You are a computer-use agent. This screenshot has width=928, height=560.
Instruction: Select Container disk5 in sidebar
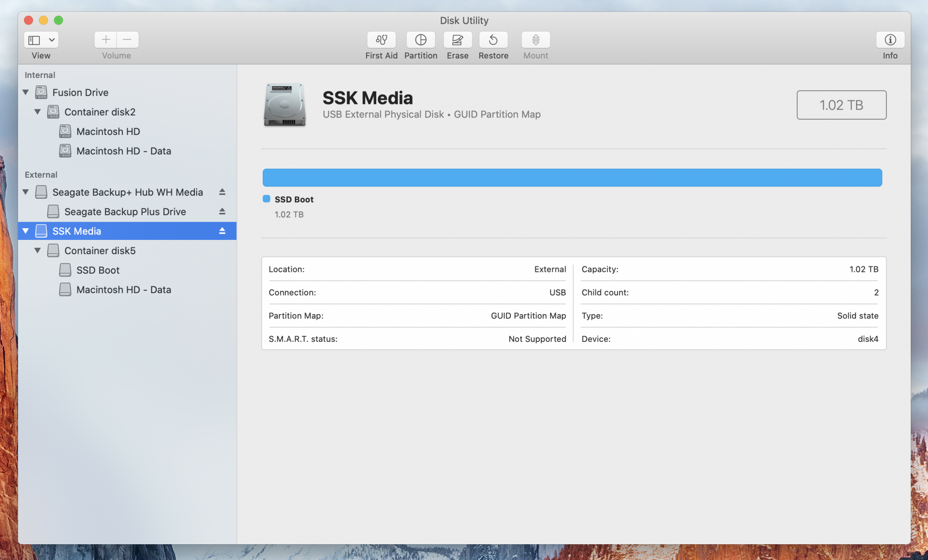tap(127, 251)
